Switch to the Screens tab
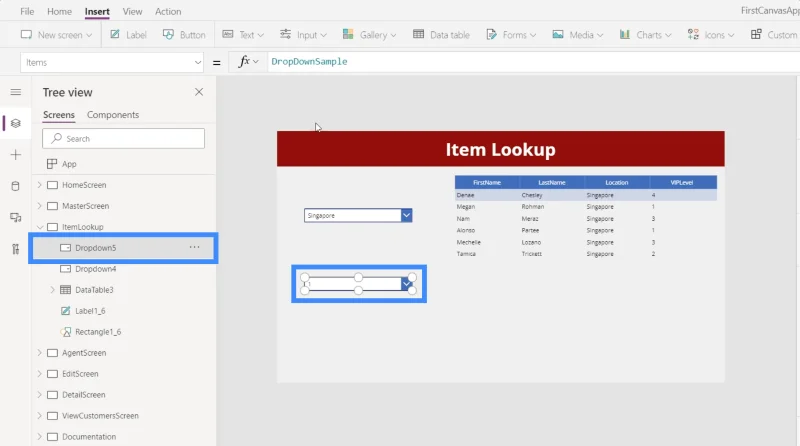The height and width of the screenshot is (446, 800). tap(59, 115)
